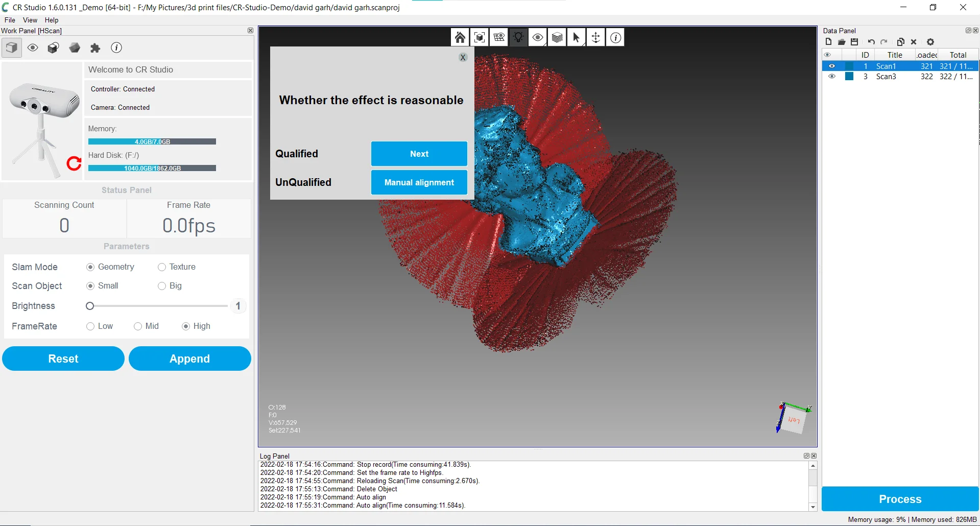Click the move-axes transform icon in viewport
This screenshot has width=980, height=526.
click(x=596, y=37)
